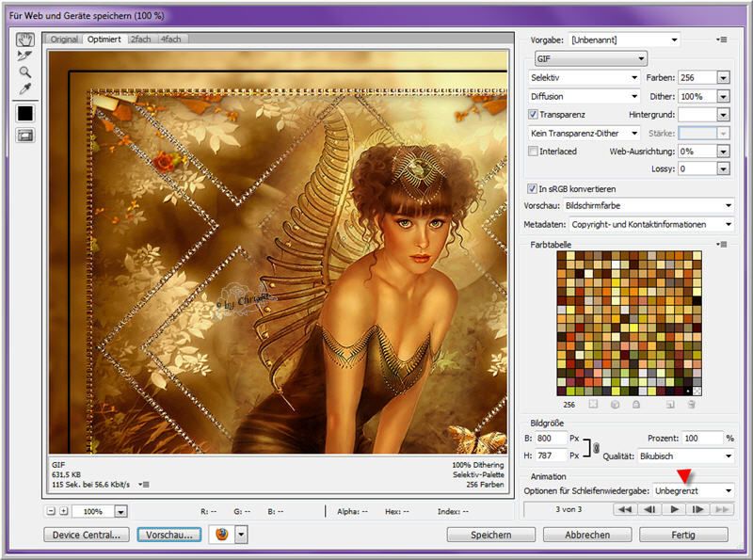Viewport: 753px width, 560px height.
Task: Open the Selektiv color reduction dropdown
Action: pyautogui.click(x=584, y=77)
